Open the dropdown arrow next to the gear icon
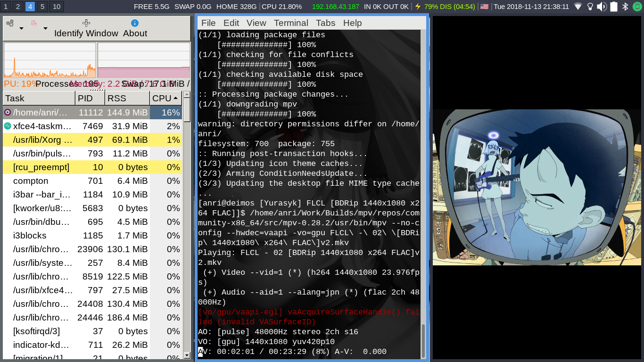This screenshot has height=362, width=644. click(x=21, y=28)
